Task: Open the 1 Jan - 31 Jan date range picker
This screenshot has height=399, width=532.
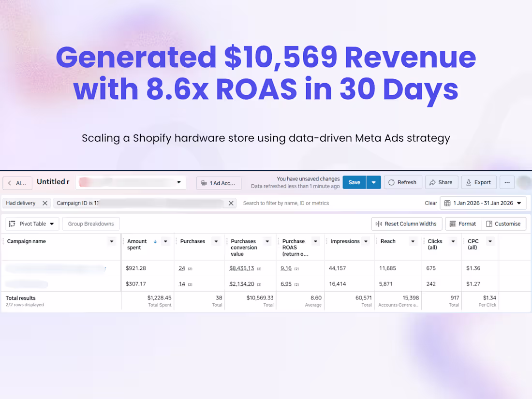Action: (483, 203)
